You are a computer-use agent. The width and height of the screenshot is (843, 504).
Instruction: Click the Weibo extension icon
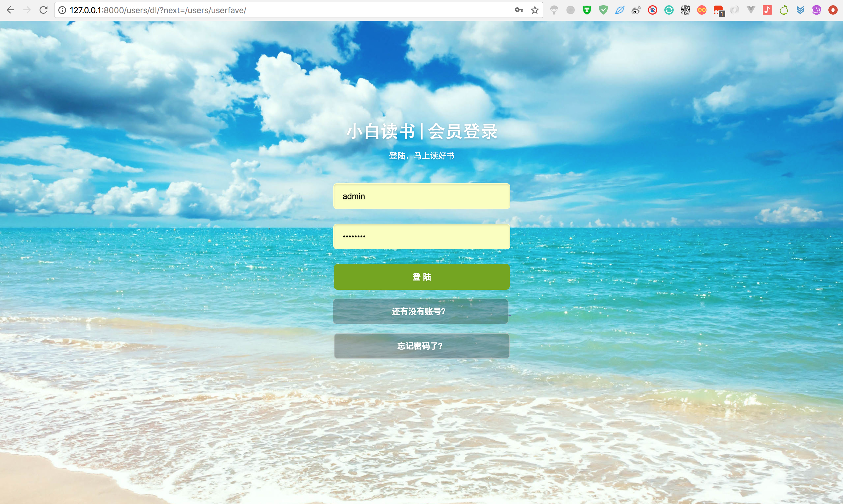click(x=636, y=10)
